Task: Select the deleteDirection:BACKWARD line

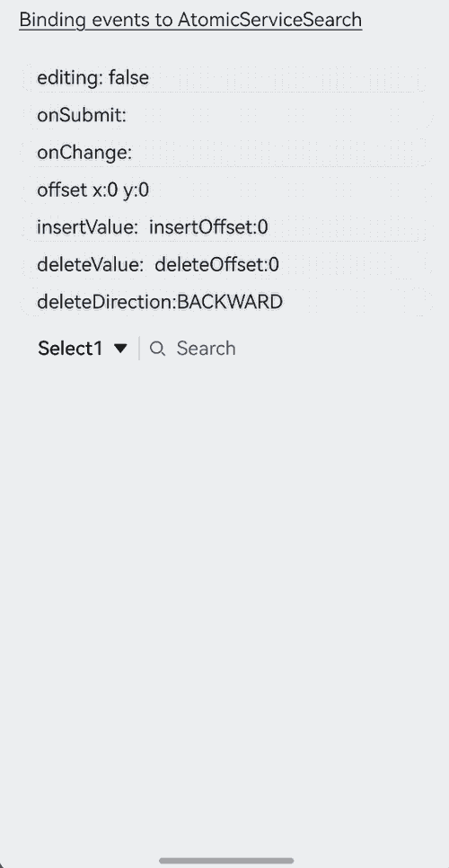Action: tap(160, 302)
